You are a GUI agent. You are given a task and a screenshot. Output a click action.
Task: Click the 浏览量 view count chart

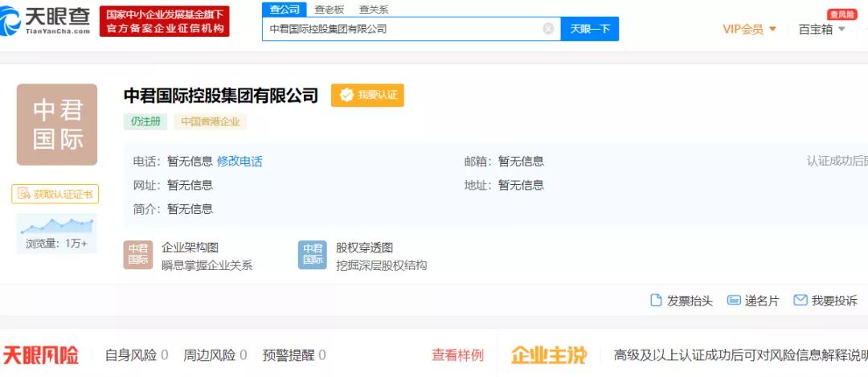(56, 226)
